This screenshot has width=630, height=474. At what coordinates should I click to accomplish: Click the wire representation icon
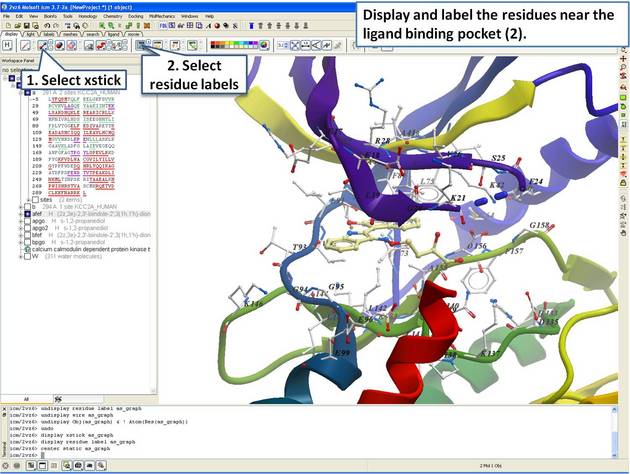(x=23, y=47)
